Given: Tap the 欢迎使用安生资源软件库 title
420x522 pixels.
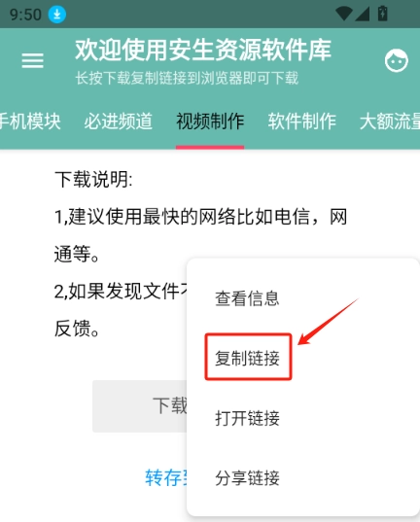Looking at the screenshot, I should [x=203, y=51].
